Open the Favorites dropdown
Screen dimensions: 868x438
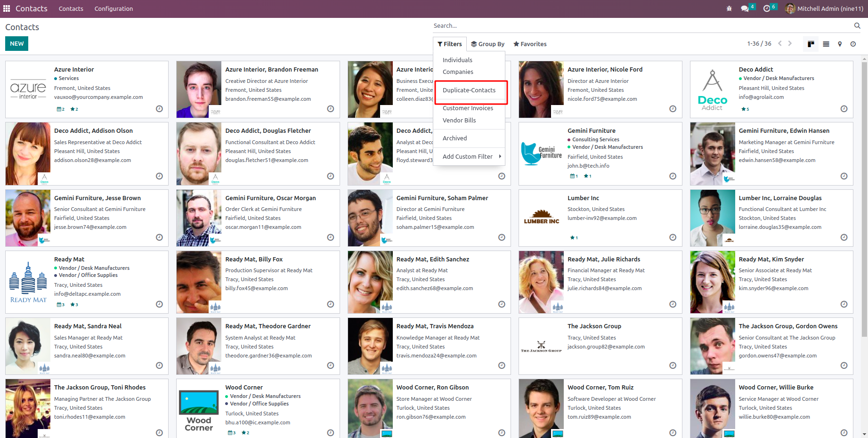pyautogui.click(x=530, y=44)
